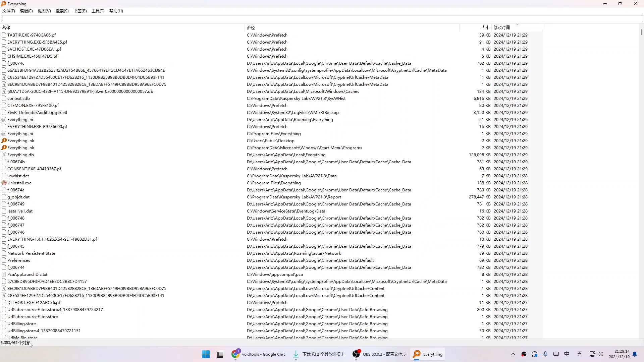Select the Uninstall.exe file icon
The height and width of the screenshot is (362, 644).
point(4,183)
